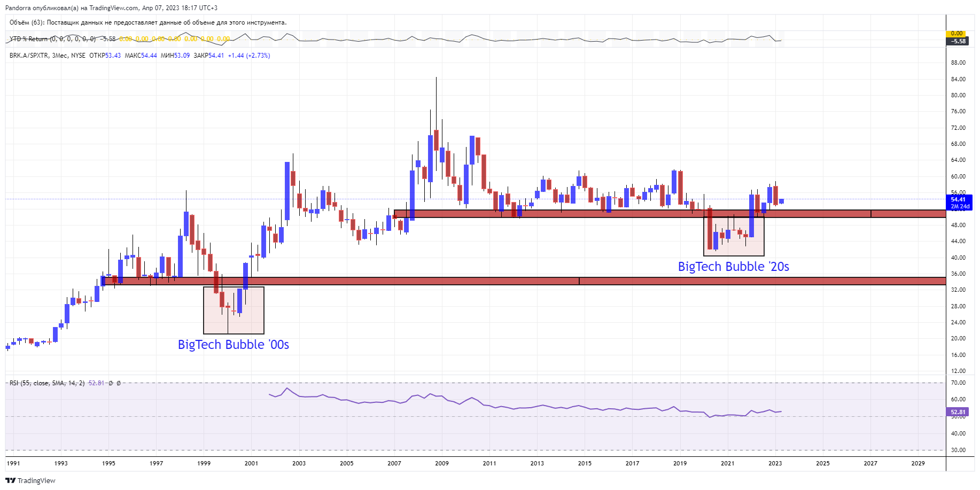Click the TradingView logo at the bottom
The image size is (980, 490).
30,480
